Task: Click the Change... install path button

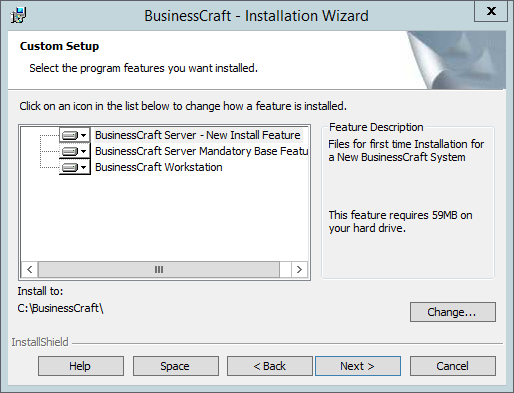Action: [453, 312]
